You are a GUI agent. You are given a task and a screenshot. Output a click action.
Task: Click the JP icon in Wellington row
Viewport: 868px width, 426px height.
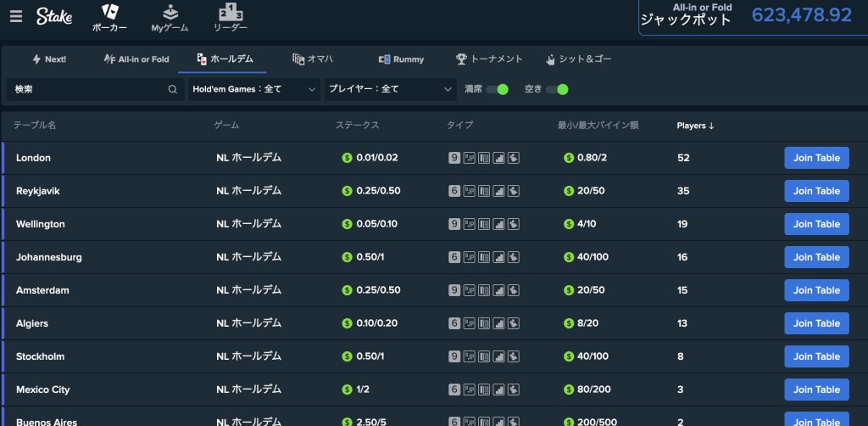pos(470,224)
